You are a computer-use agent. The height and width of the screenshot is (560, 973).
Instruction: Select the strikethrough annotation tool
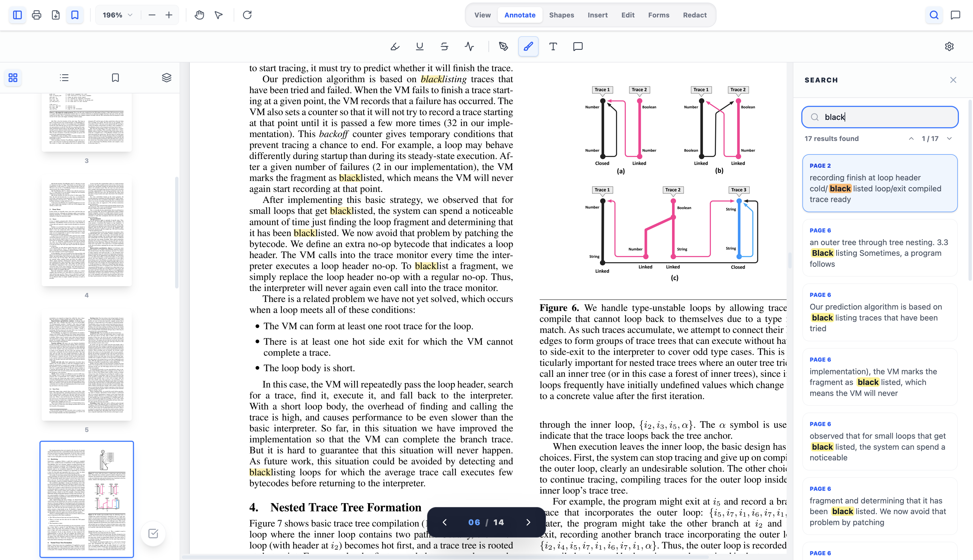(444, 46)
